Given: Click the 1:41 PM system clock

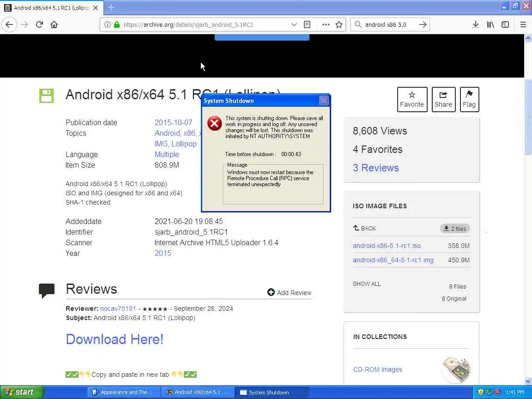Looking at the screenshot, I should click(515, 392).
